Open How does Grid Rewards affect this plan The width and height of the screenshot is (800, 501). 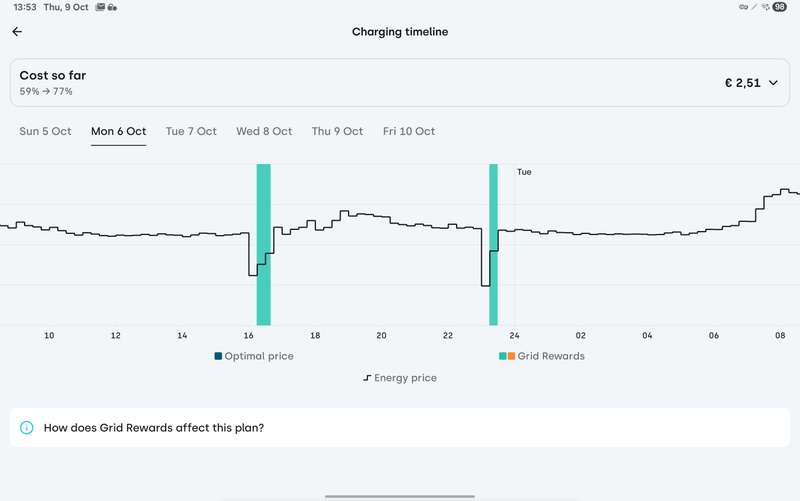[x=161, y=427]
